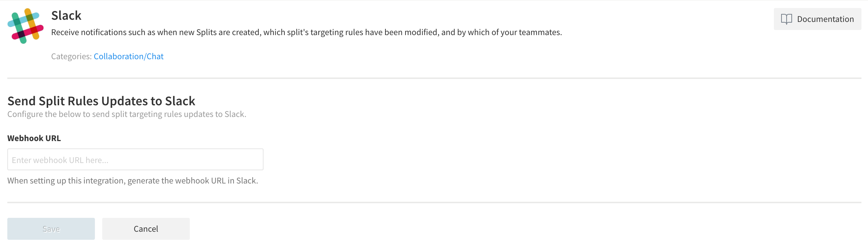Click the webhook URL generation hint text
The width and height of the screenshot is (868, 250).
[132, 181]
